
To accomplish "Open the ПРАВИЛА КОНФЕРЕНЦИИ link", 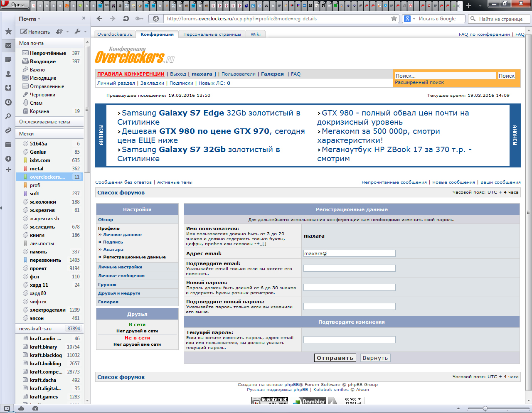I will tap(131, 74).
